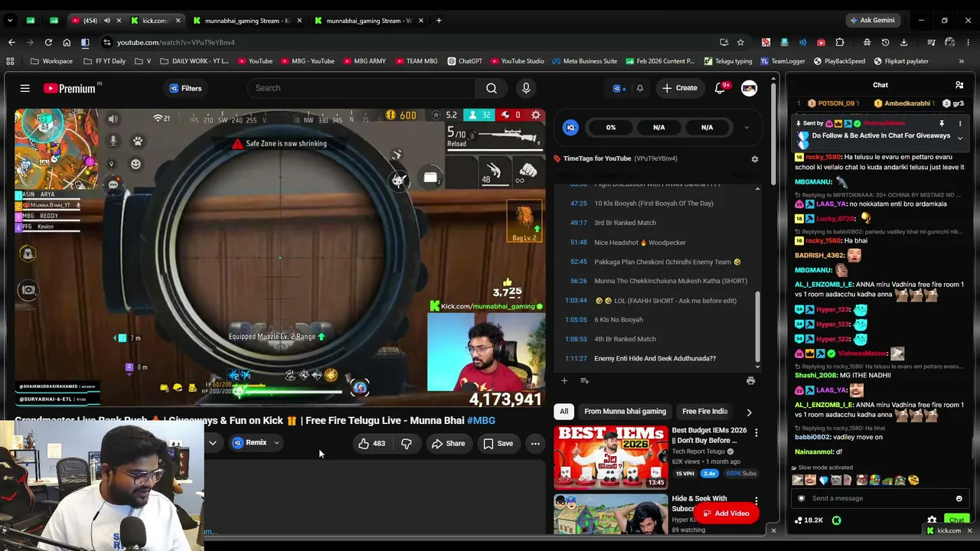Open the browser apps grid in bookmarks bar

pyautogui.click(x=10, y=61)
